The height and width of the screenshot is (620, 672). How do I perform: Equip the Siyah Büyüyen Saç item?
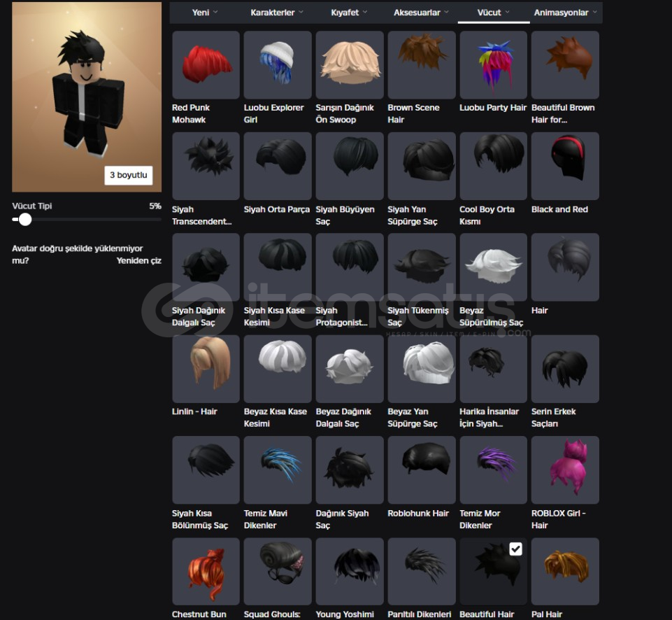(x=350, y=166)
